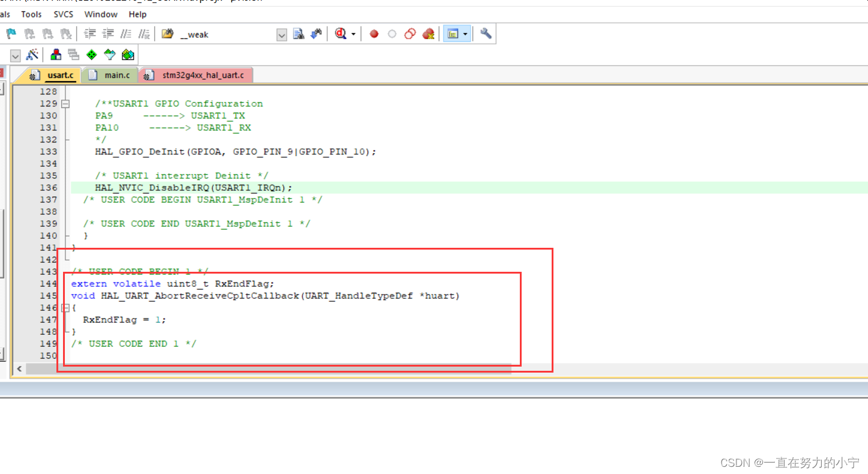Screen dimensions: 868x474
Task: Click the editor's horizontal scrollbar thumb
Action: 268,368
